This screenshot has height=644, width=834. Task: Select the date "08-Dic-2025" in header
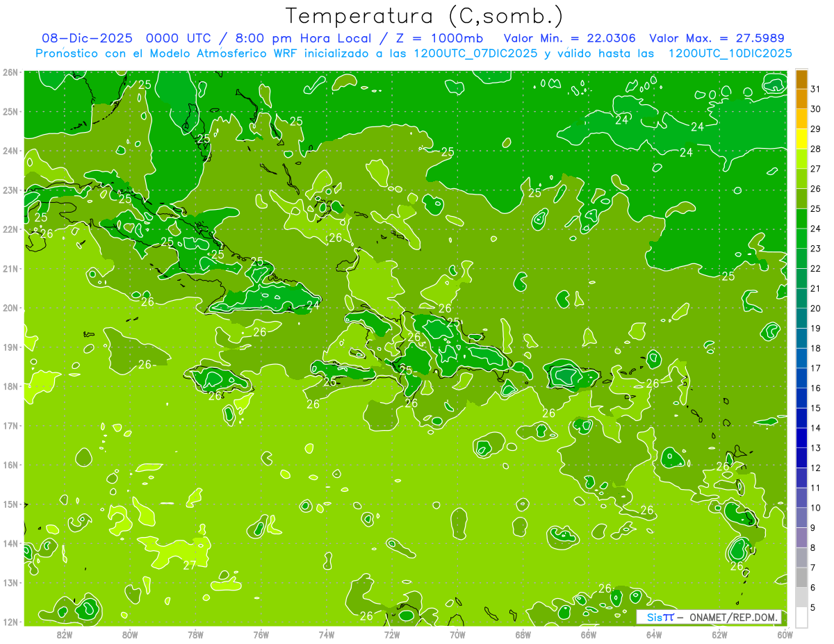point(86,38)
